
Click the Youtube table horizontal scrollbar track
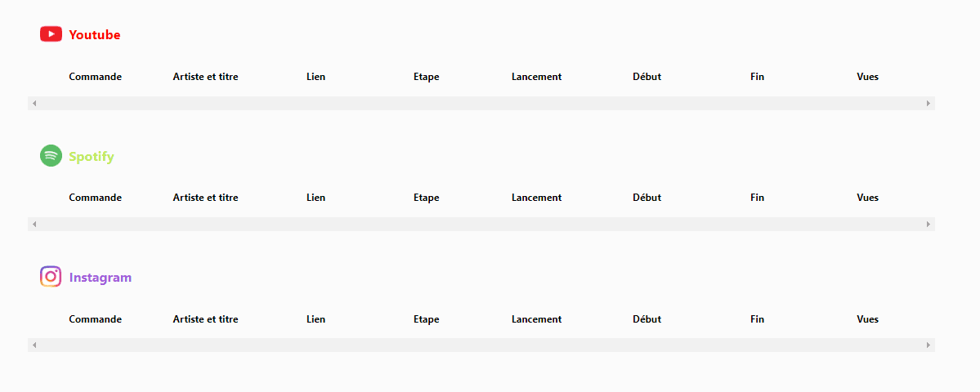[x=481, y=103]
